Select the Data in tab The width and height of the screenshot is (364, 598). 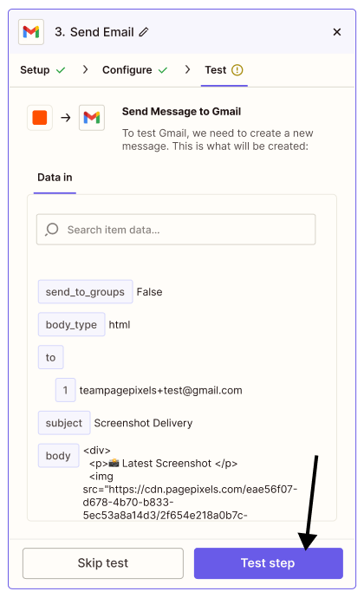55,178
